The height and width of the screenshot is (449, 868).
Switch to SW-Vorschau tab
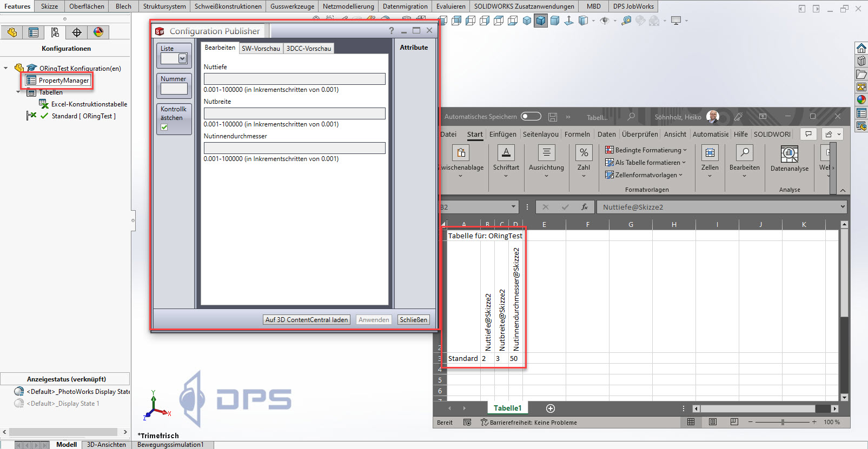pos(261,48)
